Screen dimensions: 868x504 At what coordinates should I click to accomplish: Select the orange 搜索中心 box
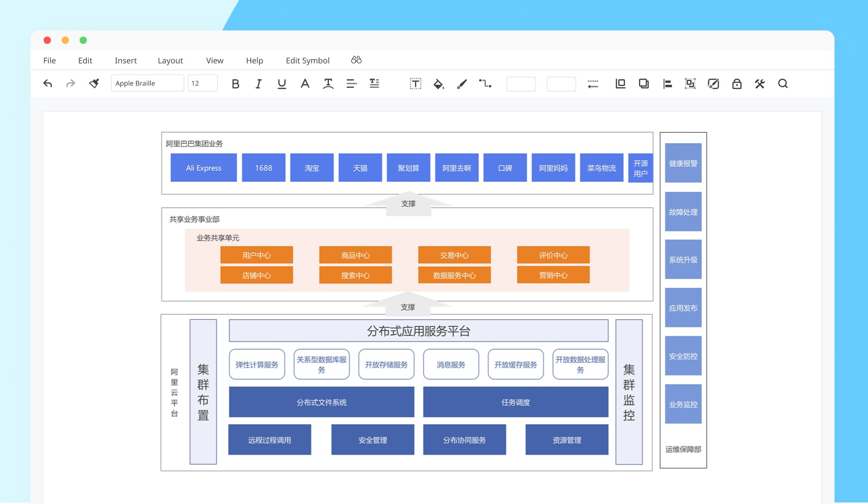click(355, 275)
